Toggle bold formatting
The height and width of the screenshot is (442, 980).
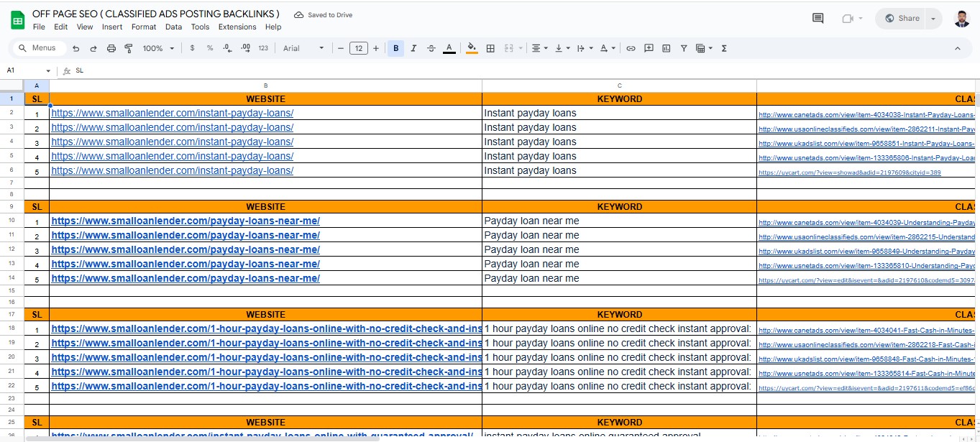[395, 48]
